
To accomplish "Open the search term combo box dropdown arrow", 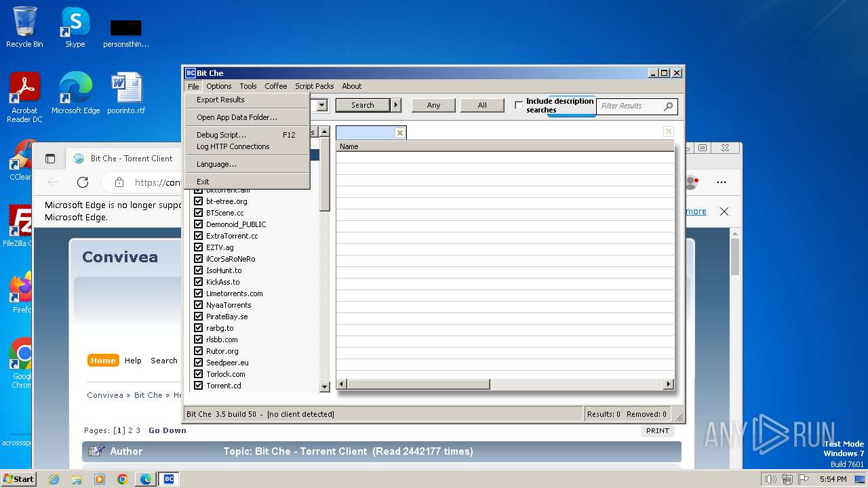I will coord(322,105).
